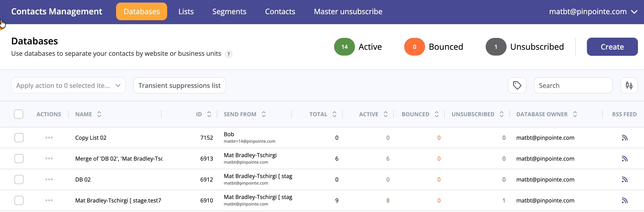Toggle the select-all checkbox in header
The height and width of the screenshot is (212, 644).
[x=19, y=114]
